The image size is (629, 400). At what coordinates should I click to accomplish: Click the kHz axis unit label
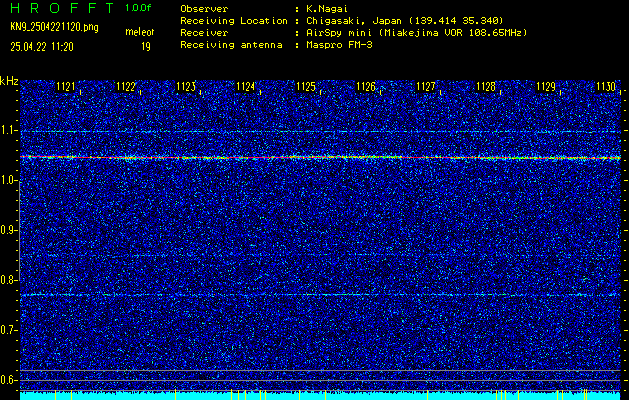[x=9, y=81]
